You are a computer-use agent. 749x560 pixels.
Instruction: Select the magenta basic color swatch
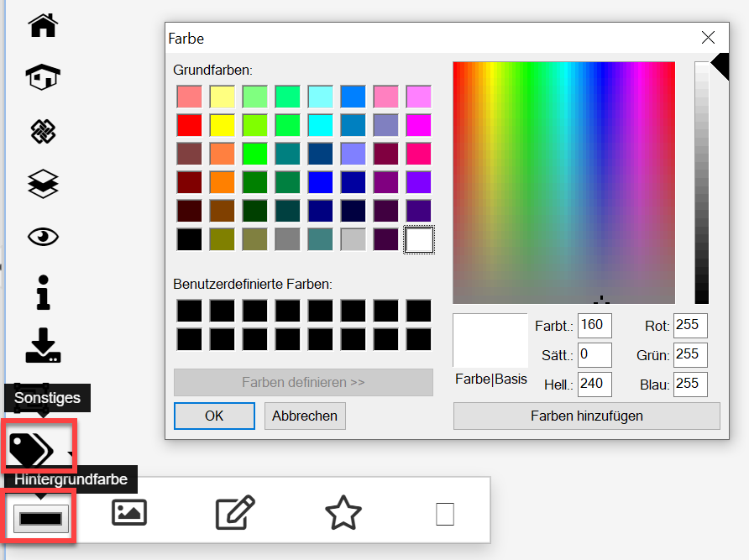[418, 125]
